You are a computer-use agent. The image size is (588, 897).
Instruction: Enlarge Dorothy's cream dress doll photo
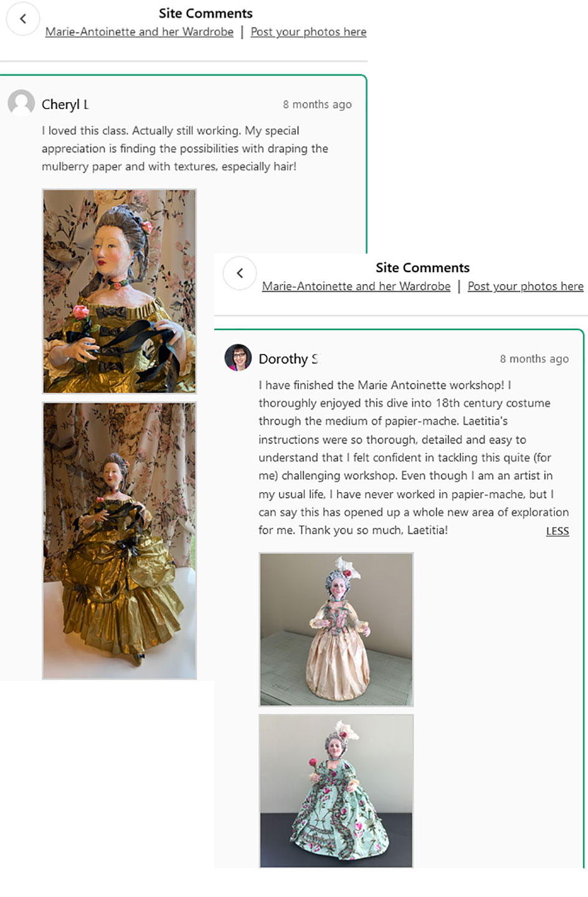pos(336,629)
